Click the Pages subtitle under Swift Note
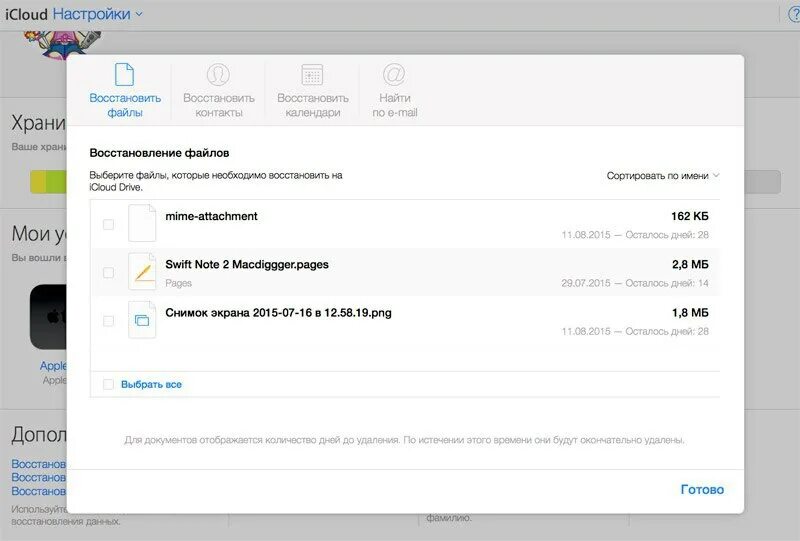 (x=178, y=283)
